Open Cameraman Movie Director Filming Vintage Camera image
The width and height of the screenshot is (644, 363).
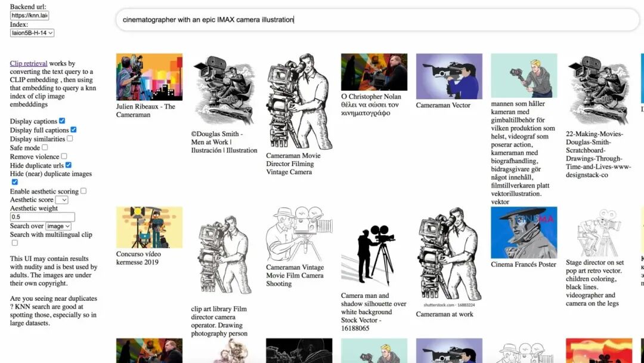pos(299,101)
